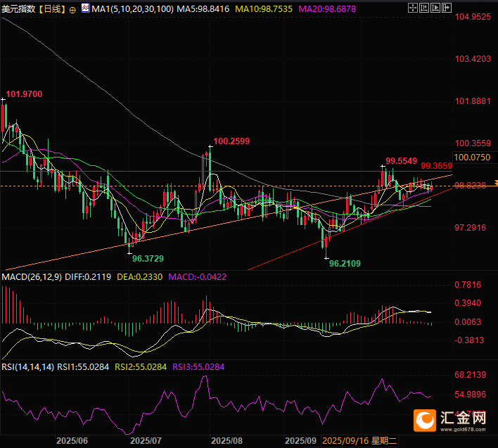The image size is (498, 448).
Task: Click the 2025/09/16 星期二 date label
Action: 359,441
